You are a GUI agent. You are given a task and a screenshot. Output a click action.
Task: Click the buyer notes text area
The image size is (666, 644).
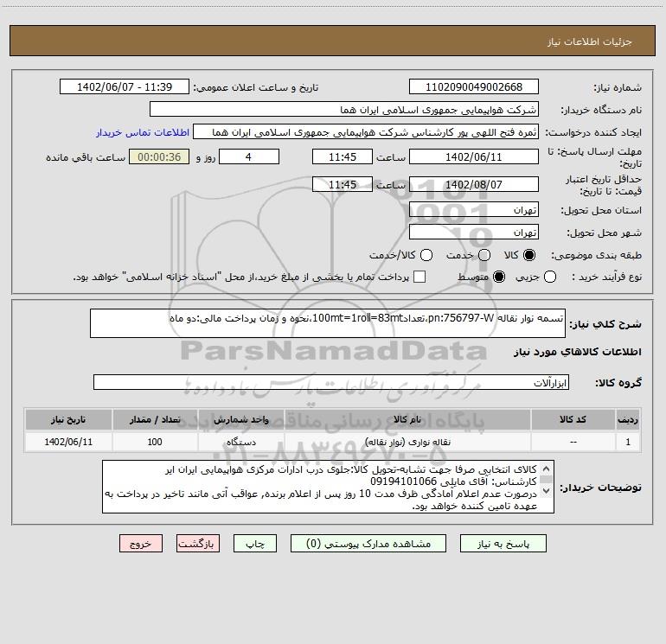328,487
